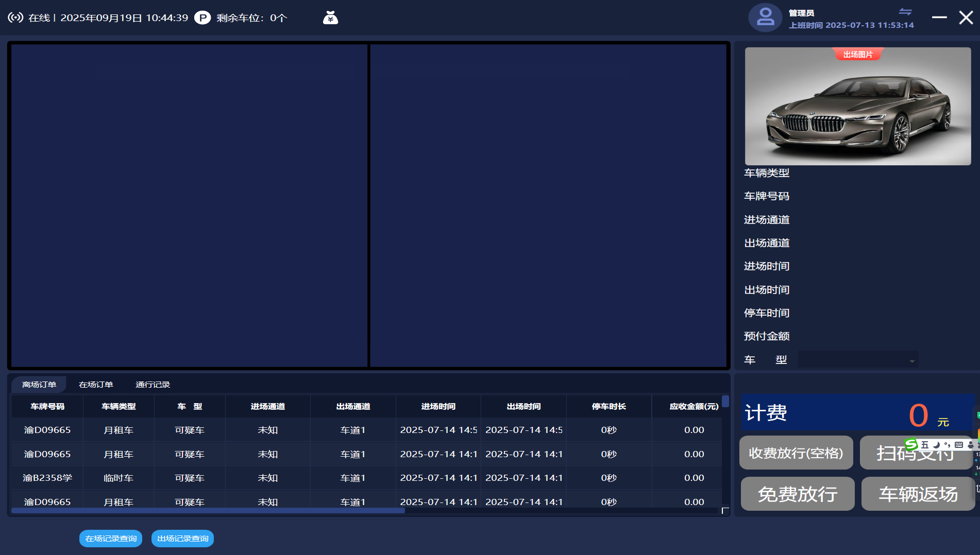Select the 离场订单 tab
Viewport: 980px width, 555px height.
click(x=39, y=385)
